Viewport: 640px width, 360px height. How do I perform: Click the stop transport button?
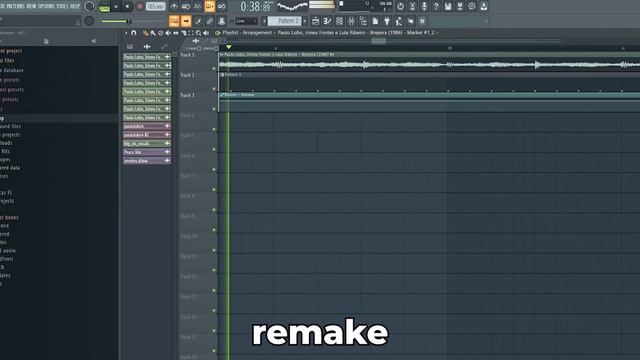click(x=127, y=7)
